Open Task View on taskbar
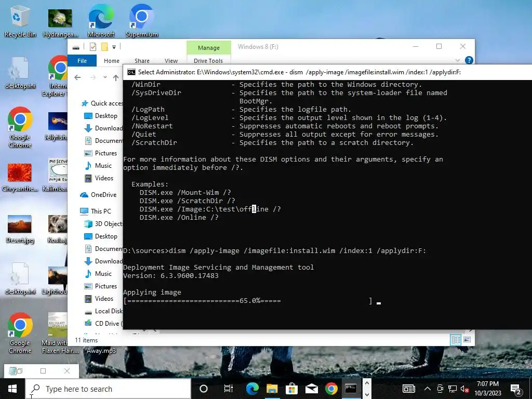 coord(229,389)
